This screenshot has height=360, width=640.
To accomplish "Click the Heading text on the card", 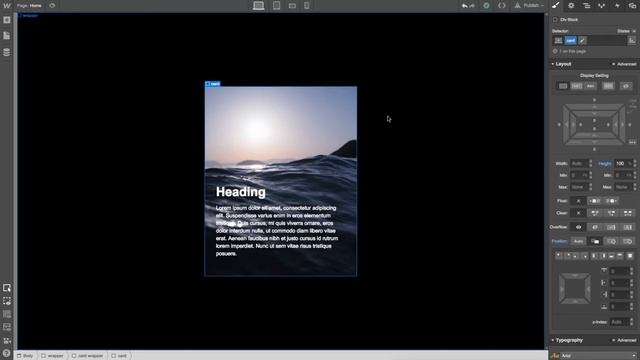I will coord(241,192).
